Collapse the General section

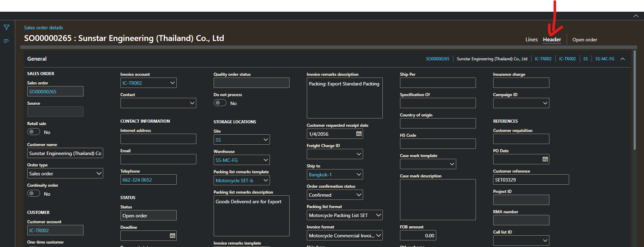click(x=623, y=59)
